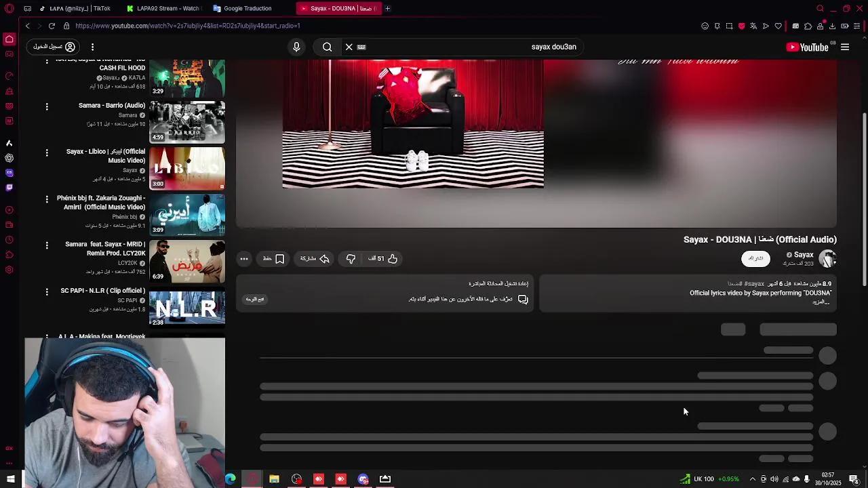Viewport: 868px width, 488px height.
Task: Open downloads icon in browser toolbar
Action: click(832, 26)
